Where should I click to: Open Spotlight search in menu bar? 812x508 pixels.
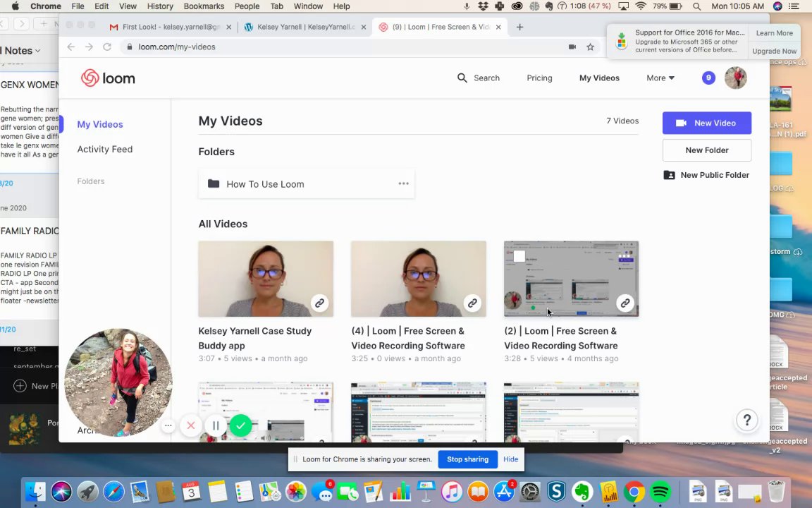coord(697,6)
